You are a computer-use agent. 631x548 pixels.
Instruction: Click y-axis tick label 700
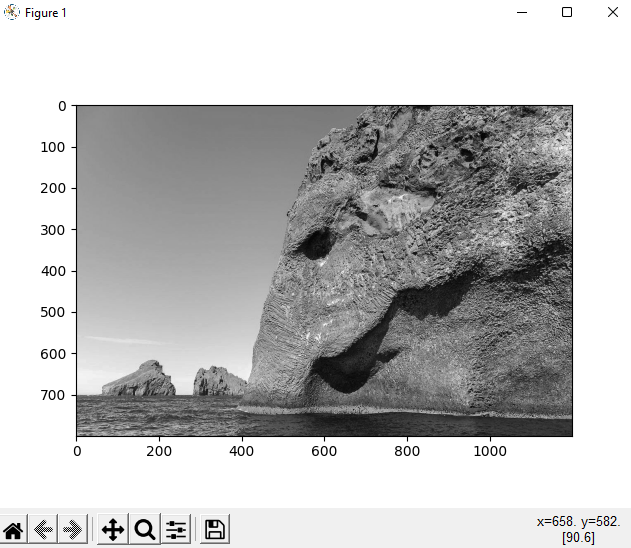coord(53,395)
